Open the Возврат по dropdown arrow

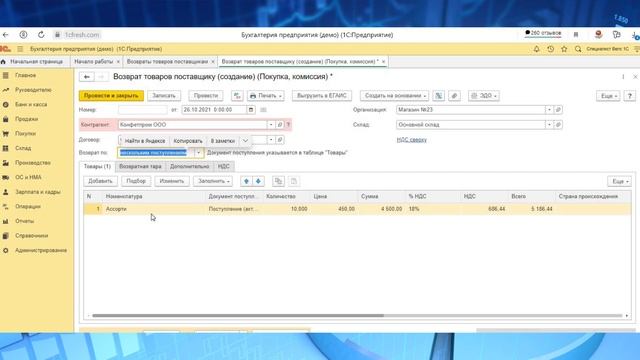pyautogui.click(x=198, y=153)
